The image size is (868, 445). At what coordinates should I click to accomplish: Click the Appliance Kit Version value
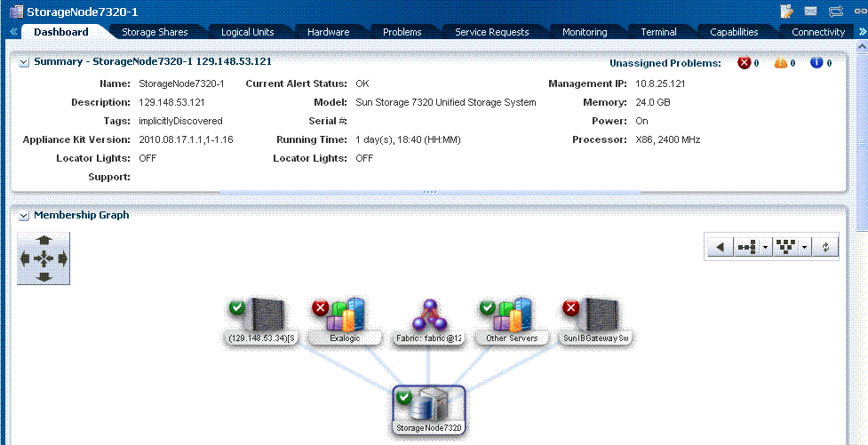[186, 140]
